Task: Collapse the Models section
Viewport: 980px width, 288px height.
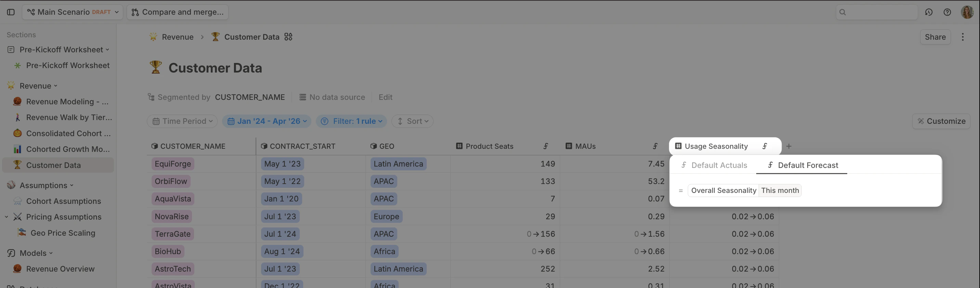Action: click(51, 253)
